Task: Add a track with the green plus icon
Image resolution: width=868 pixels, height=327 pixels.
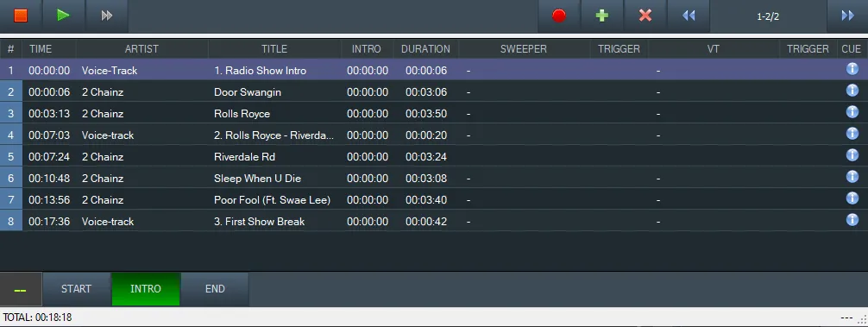Action: [x=602, y=16]
